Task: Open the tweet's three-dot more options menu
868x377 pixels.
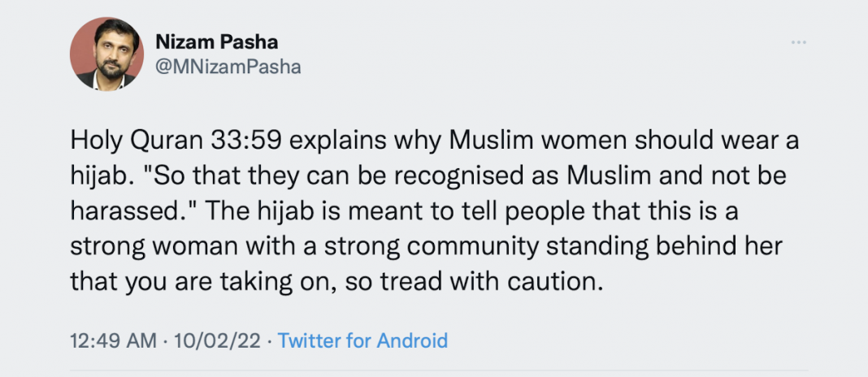Action: click(x=797, y=41)
